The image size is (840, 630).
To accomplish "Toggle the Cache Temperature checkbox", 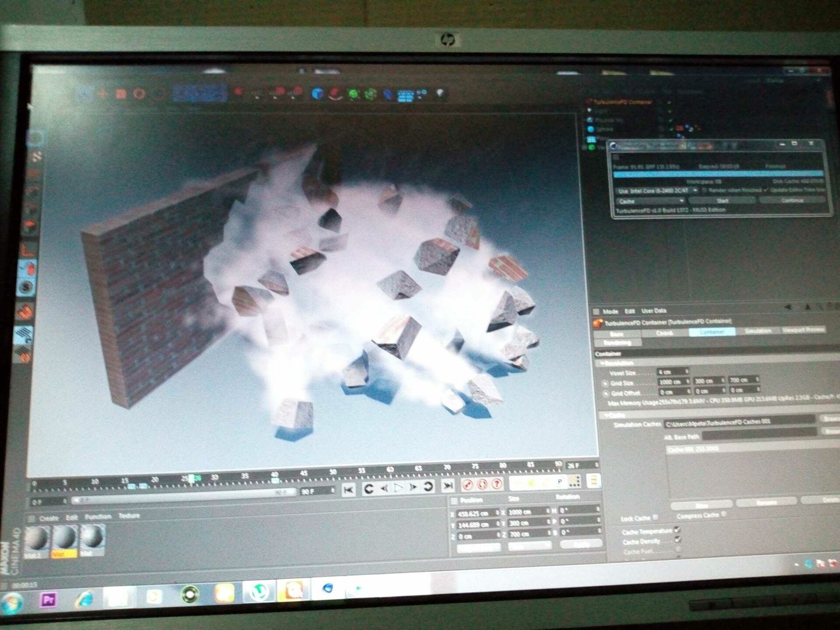I will coord(677,530).
